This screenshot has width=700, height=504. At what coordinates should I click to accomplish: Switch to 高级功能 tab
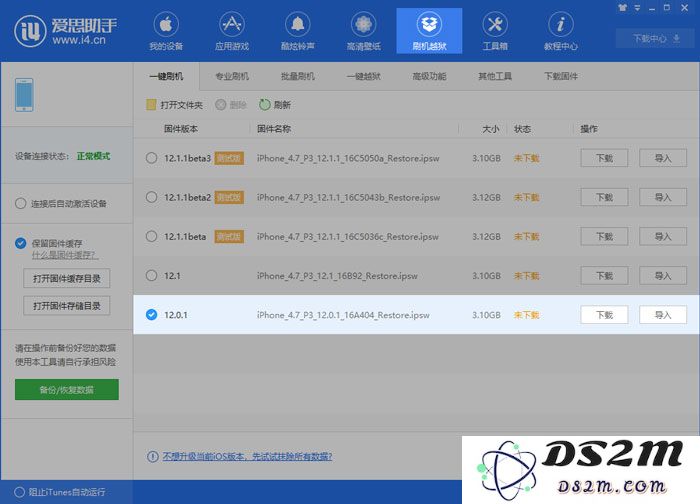click(x=429, y=76)
